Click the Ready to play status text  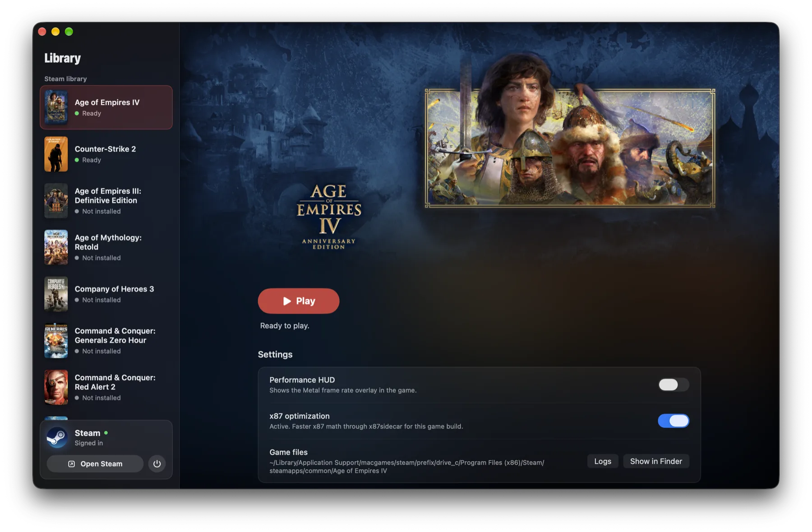click(285, 326)
